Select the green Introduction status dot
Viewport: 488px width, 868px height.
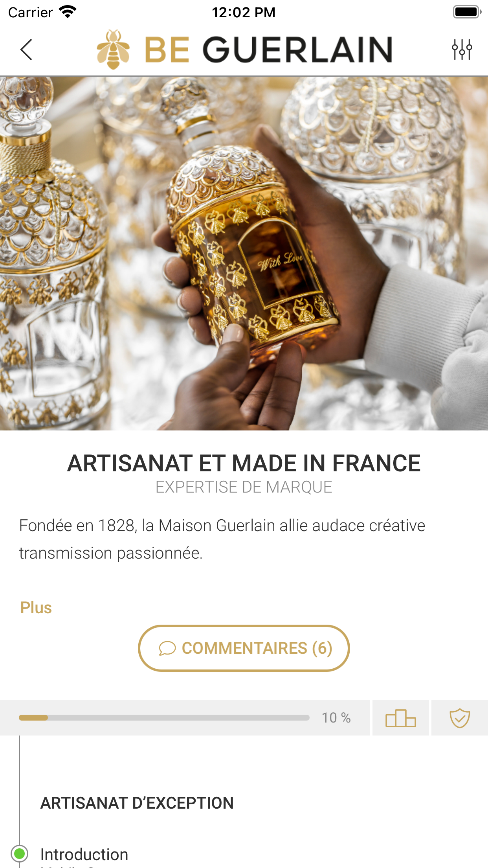pyautogui.click(x=19, y=853)
